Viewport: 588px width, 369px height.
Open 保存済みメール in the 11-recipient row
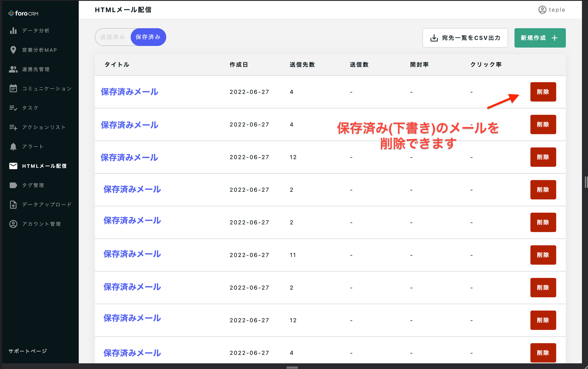tap(132, 254)
